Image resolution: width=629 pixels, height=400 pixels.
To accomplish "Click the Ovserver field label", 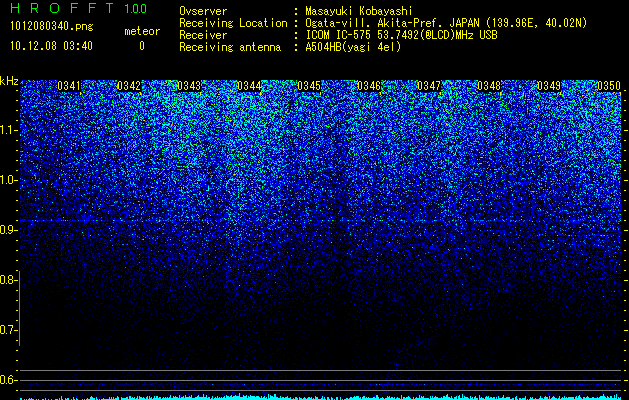I will click(203, 11).
